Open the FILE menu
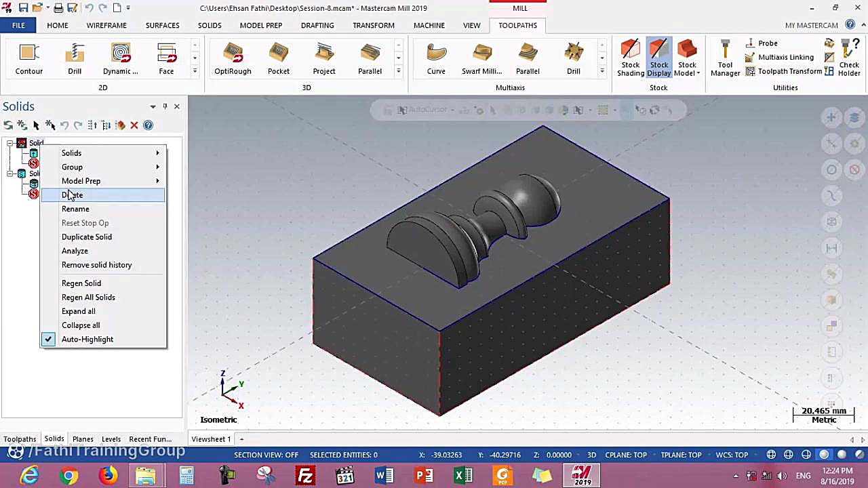Image resolution: width=868 pixels, height=488 pixels. click(x=18, y=25)
